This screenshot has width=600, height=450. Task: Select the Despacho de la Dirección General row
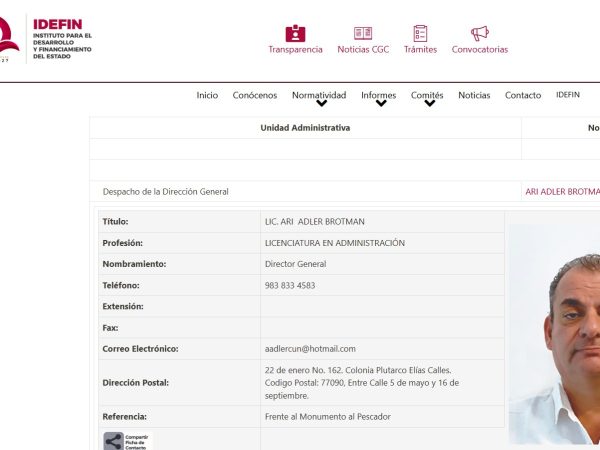point(166,191)
